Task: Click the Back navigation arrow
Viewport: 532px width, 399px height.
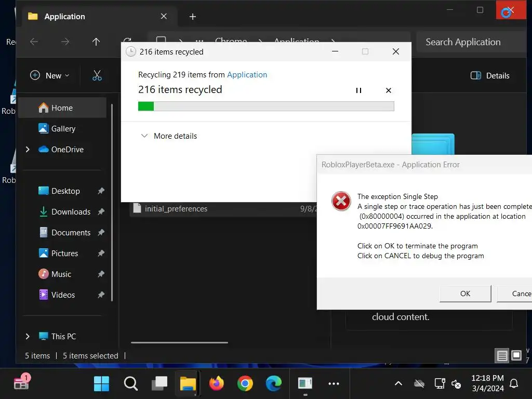Action: (34, 42)
